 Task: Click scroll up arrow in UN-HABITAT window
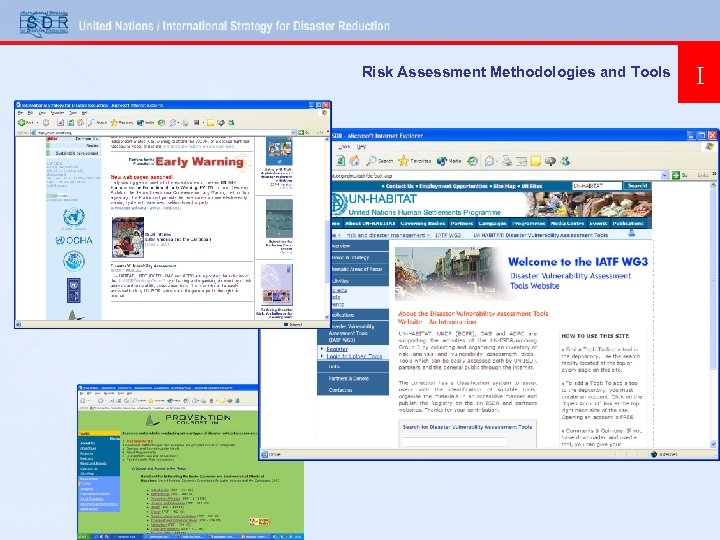[x=713, y=185]
